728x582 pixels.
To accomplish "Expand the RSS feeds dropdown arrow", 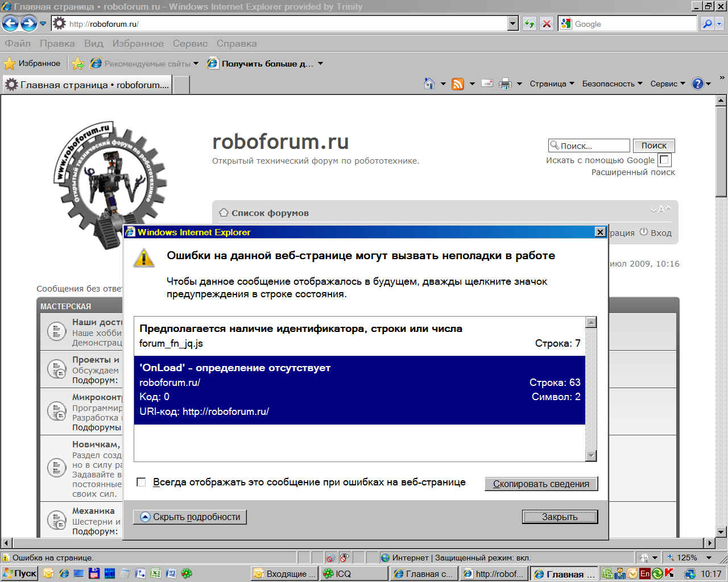I will coord(472,84).
